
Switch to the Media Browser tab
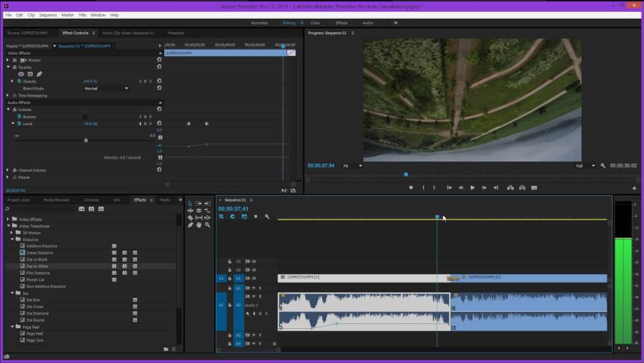(56, 200)
